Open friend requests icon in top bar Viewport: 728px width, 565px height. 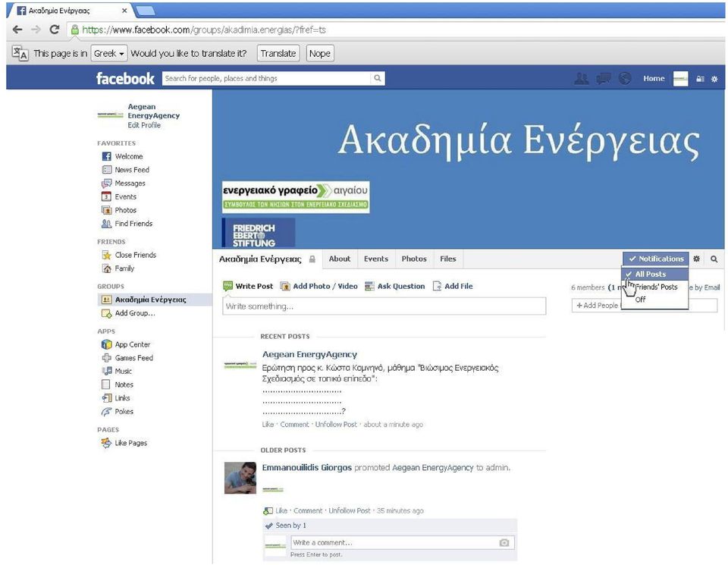point(582,78)
